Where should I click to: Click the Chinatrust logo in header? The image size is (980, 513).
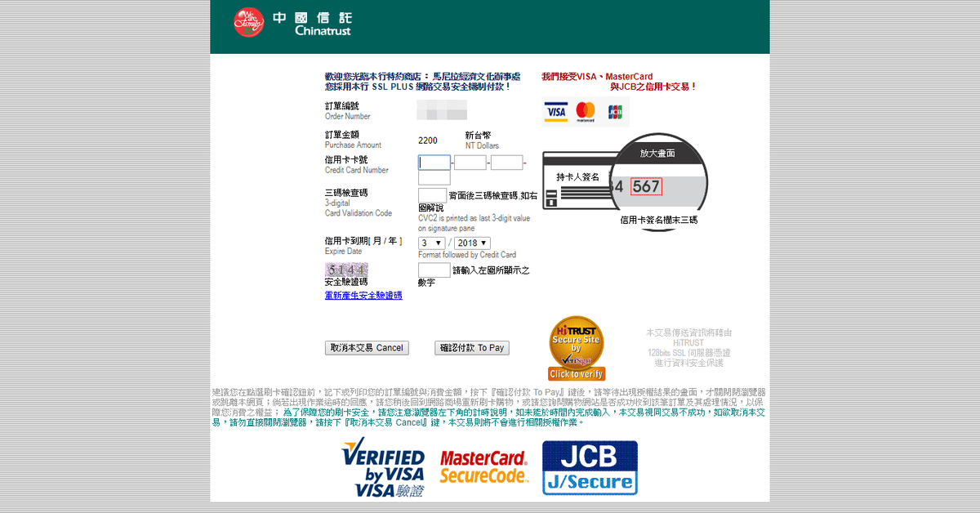point(292,23)
